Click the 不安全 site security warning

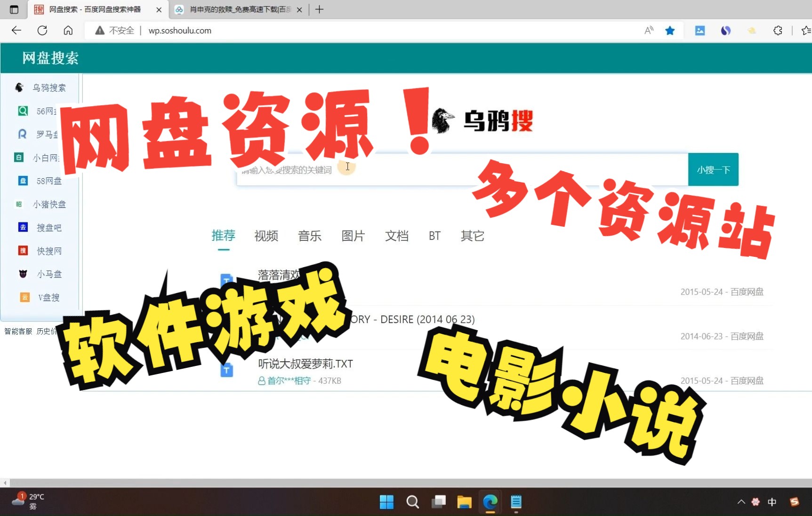[x=115, y=31]
